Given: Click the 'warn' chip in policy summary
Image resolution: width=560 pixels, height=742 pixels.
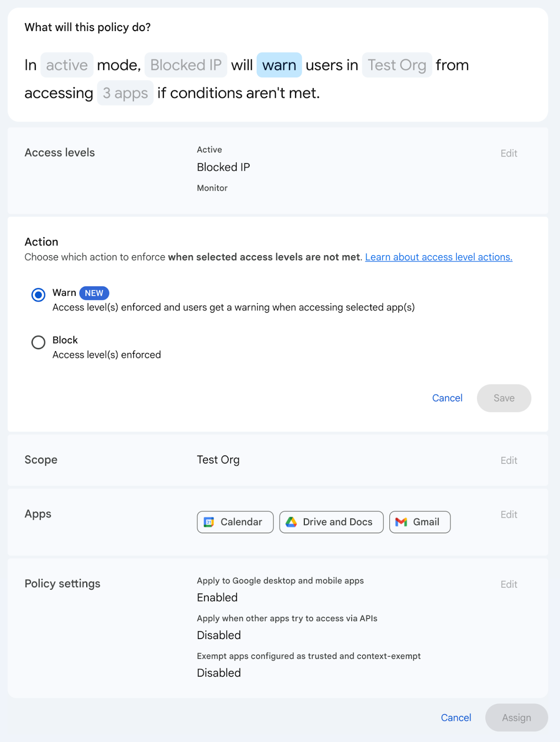Looking at the screenshot, I should click(279, 65).
